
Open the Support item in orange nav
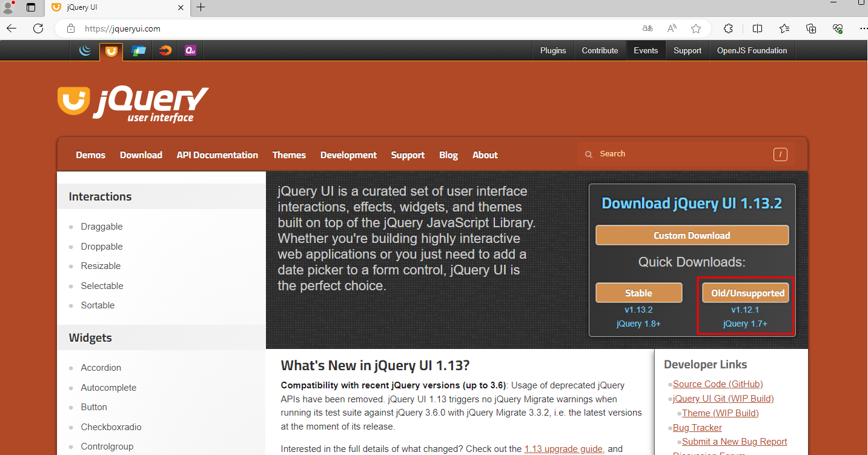(x=408, y=155)
